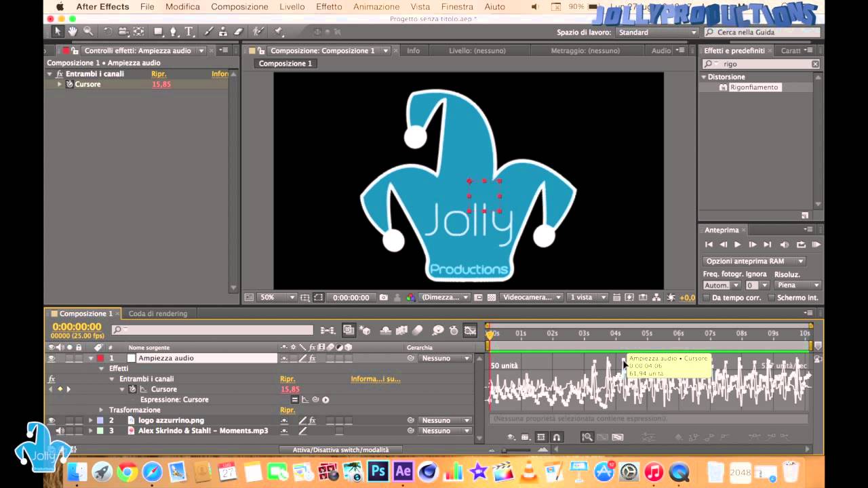Mute audio of Moments.mp3 layer
Image resolution: width=868 pixels, height=488 pixels.
(60, 430)
